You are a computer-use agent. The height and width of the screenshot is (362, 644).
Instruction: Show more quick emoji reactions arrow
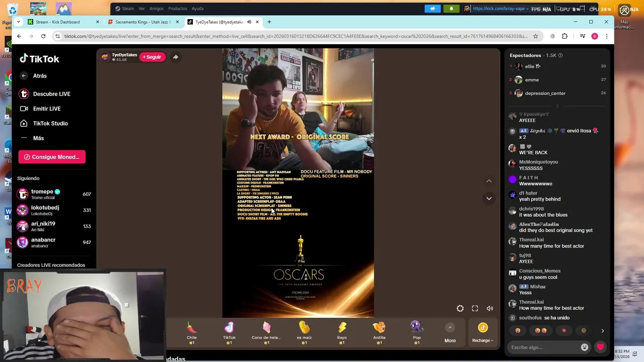(602, 331)
